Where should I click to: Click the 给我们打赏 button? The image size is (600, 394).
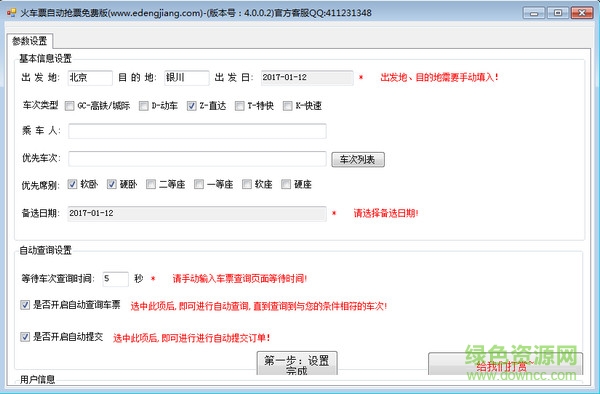coord(505,364)
